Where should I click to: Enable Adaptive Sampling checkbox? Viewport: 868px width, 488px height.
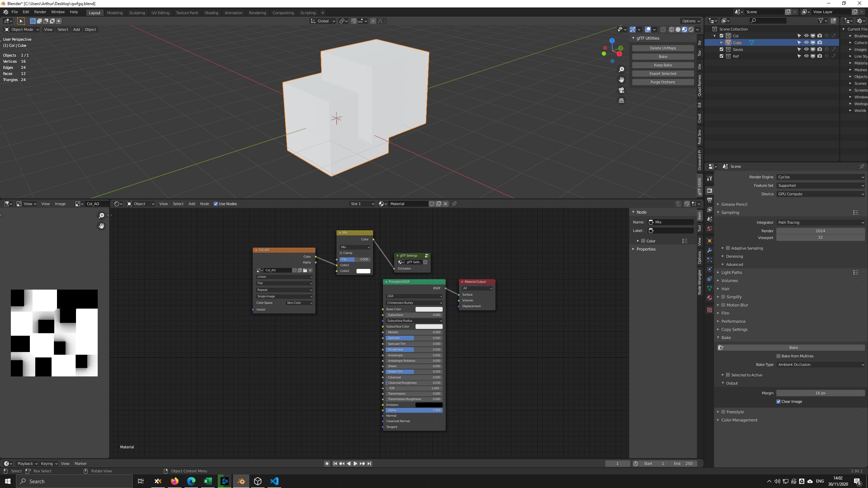point(728,248)
